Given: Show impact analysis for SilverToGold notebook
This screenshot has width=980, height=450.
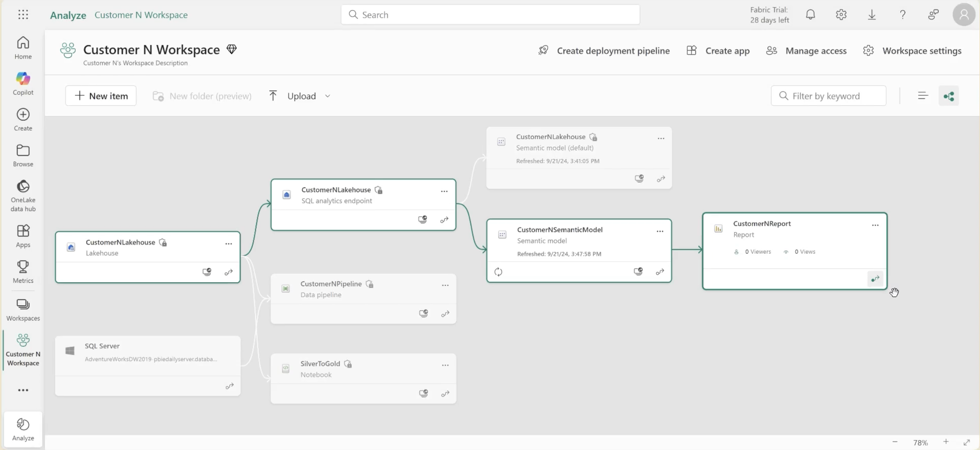Looking at the screenshot, I should (424, 393).
